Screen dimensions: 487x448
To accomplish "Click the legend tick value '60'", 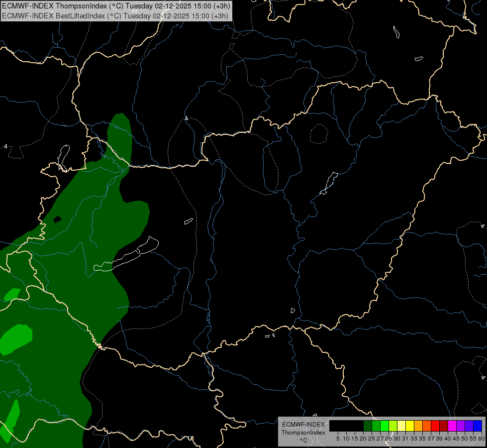I will [482, 439].
